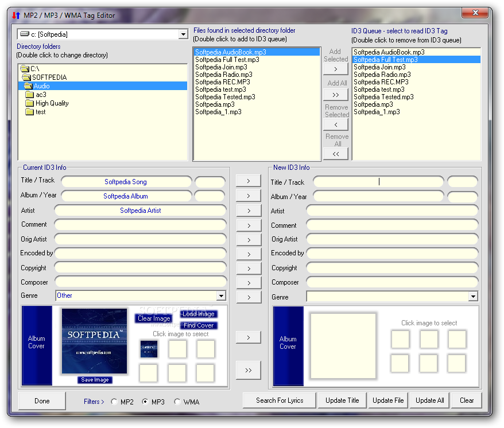This screenshot has width=504, height=428.
Task: Click the current Title field showing Softpedia Song
Action: (x=126, y=182)
